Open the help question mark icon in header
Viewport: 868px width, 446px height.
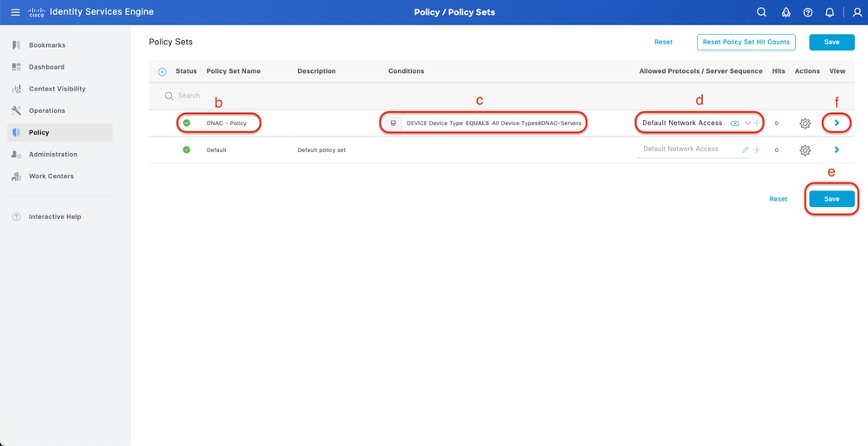click(x=808, y=12)
